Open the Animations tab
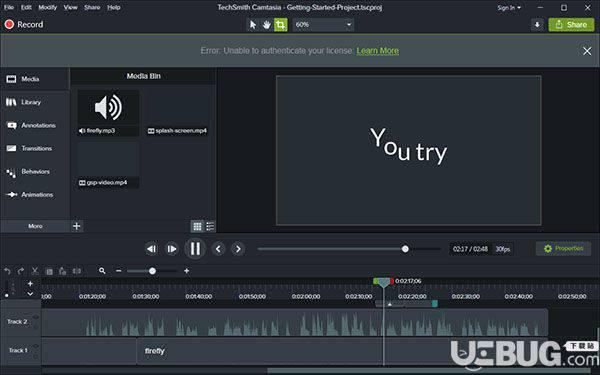This screenshot has width=600, height=375. tap(35, 194)
